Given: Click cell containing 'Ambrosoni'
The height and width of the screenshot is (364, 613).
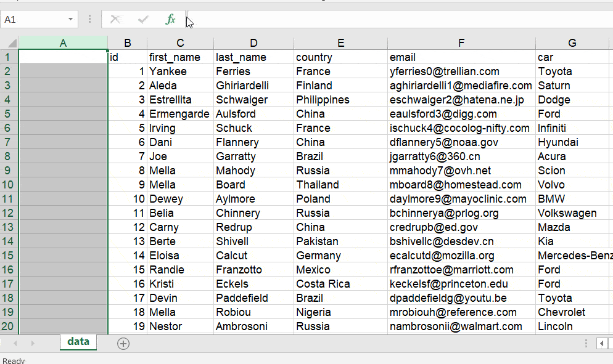Looking at the screenshot, I should tap(253, 326).
